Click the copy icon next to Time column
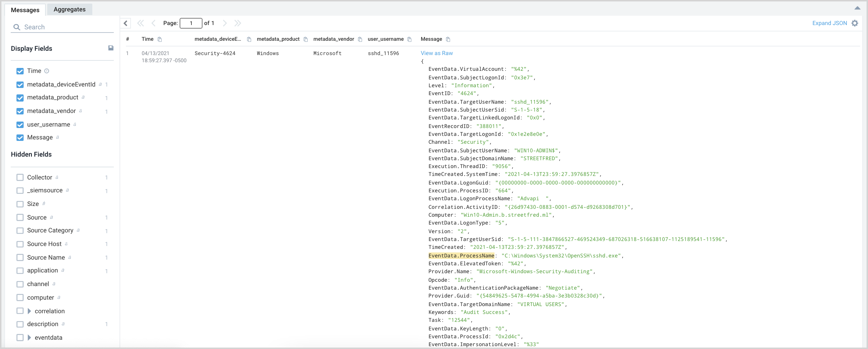The width and height of the screenshot is (868, 349). pos(160,39)
